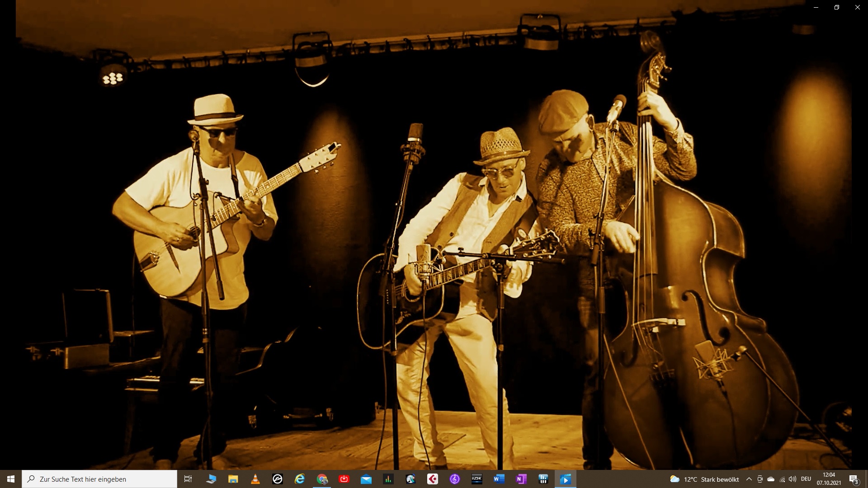This screenshot has height=488, width=868.
Task: Open iLok License Manager from taskbar
Action: (x=477, y=479)
